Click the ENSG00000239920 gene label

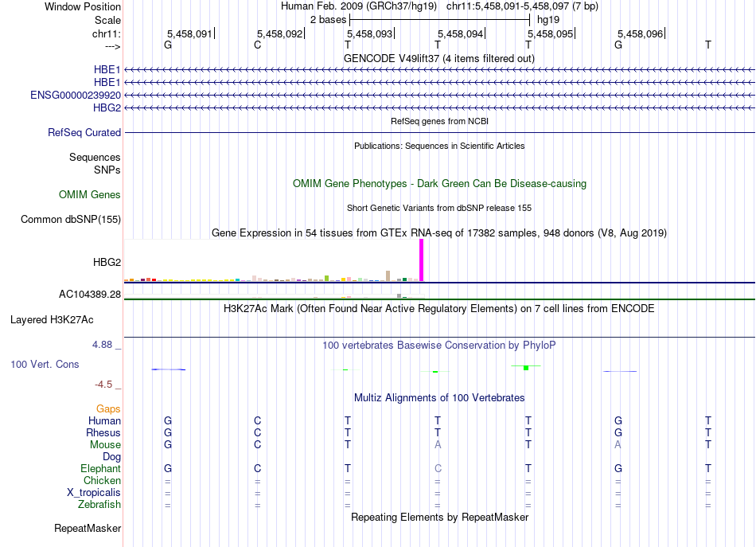(76, 95)
